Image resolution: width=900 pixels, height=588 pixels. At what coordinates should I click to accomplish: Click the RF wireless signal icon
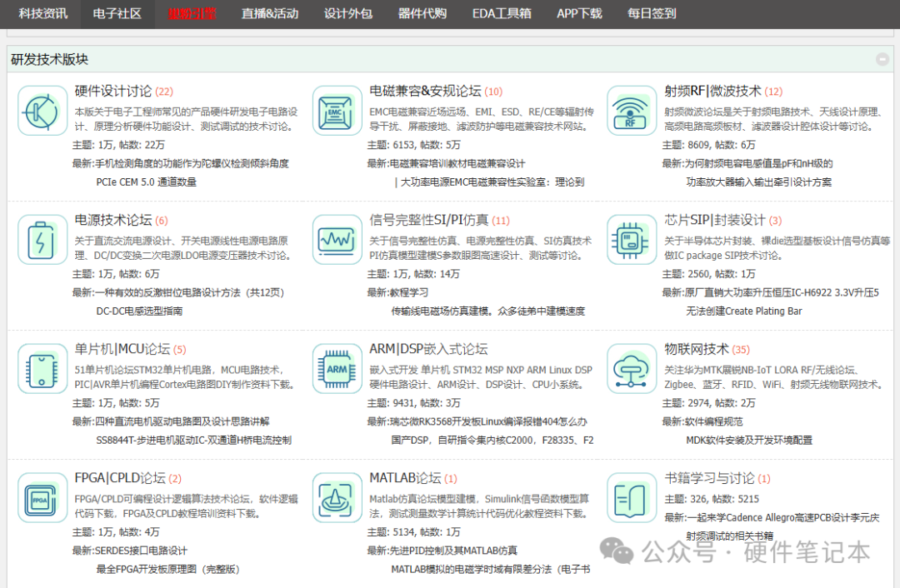tap(632, 110)
